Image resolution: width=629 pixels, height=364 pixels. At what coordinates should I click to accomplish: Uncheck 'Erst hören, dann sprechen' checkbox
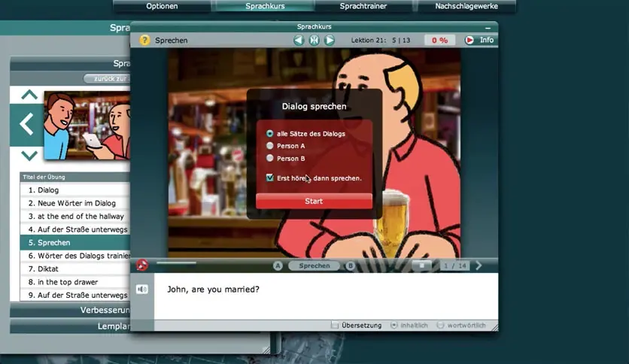coord(270,177)
